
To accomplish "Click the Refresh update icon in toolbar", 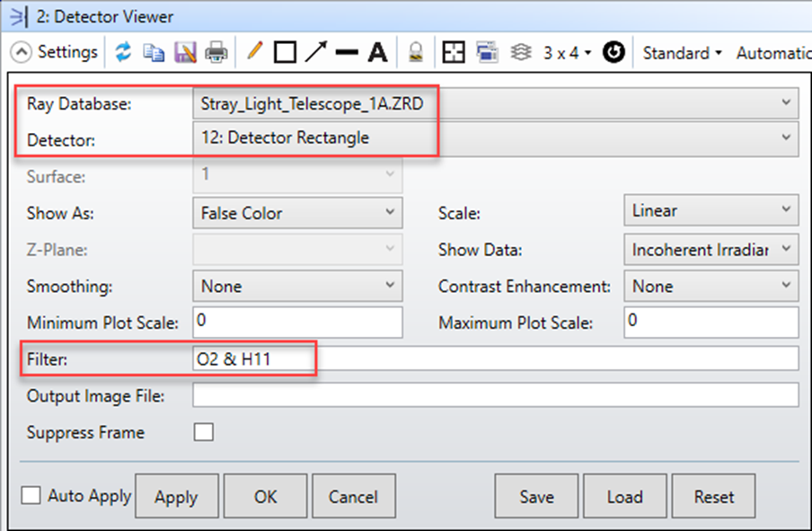I will 123,52.
